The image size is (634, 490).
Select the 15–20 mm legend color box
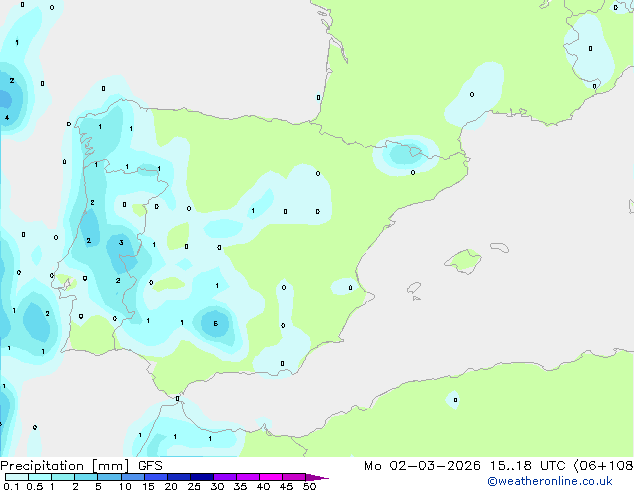tap(156, 477)
